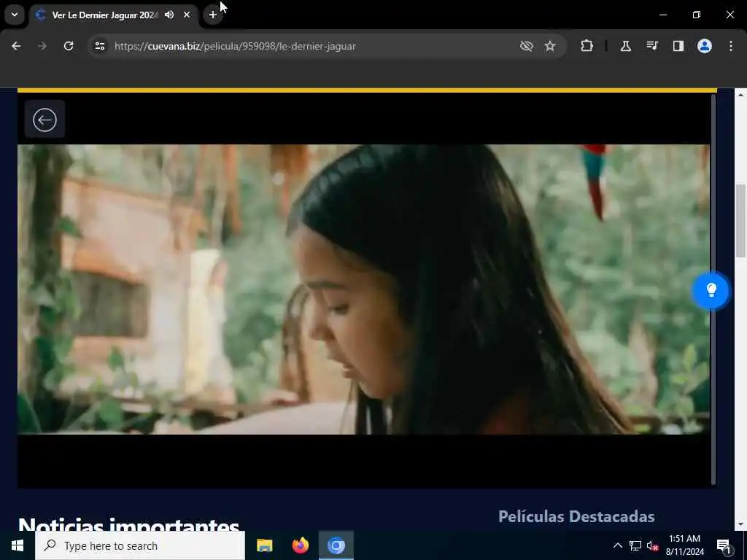
Task: Click the crossed-out eye tracking protection icon
Action: (527, 46)
